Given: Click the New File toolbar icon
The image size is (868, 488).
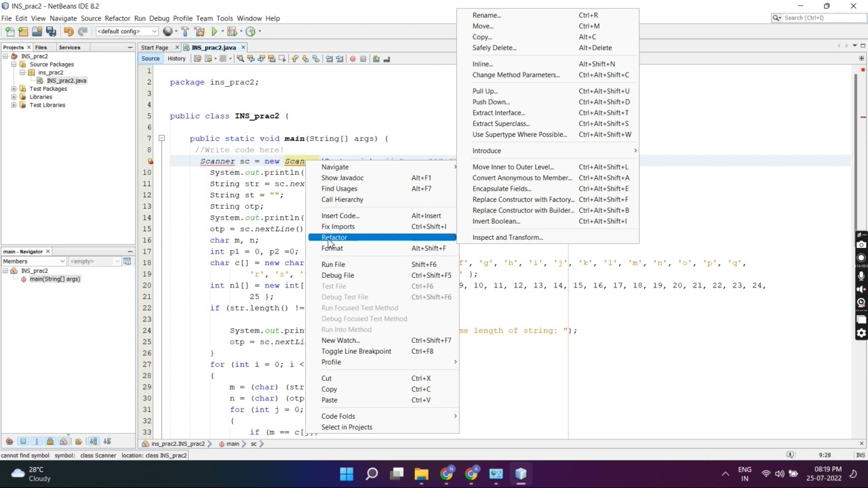Looking at the screenshot, I should coord(9,31).
